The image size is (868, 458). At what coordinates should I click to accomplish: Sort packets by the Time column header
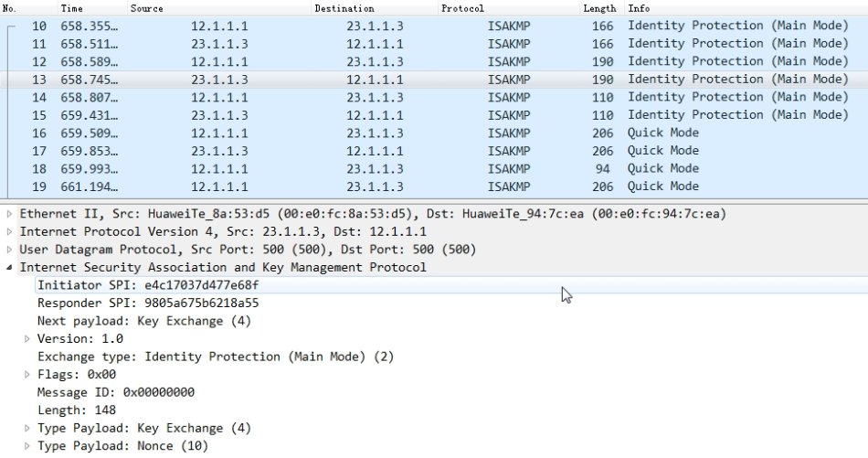point(72,8)
